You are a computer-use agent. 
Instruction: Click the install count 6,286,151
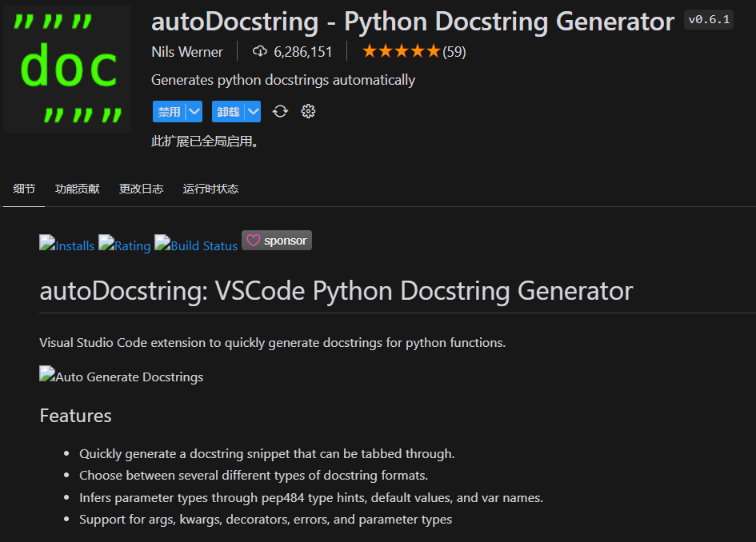click(302, 51)
